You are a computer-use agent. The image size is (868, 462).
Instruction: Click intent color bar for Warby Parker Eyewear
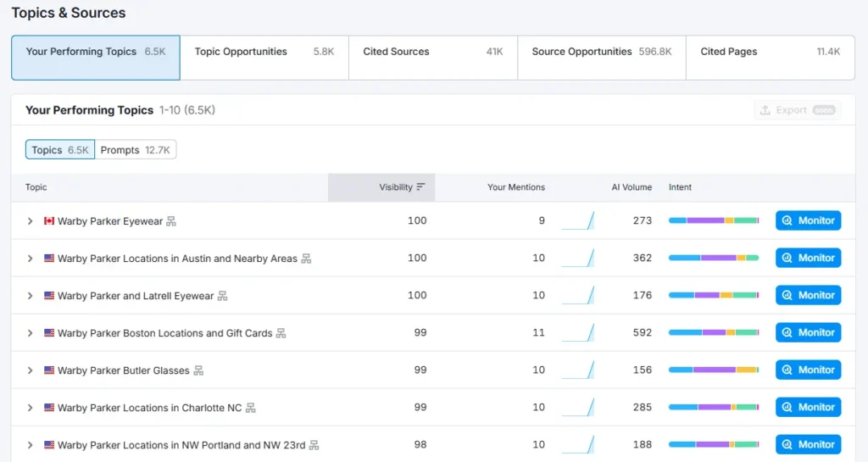tap(714, 220)
